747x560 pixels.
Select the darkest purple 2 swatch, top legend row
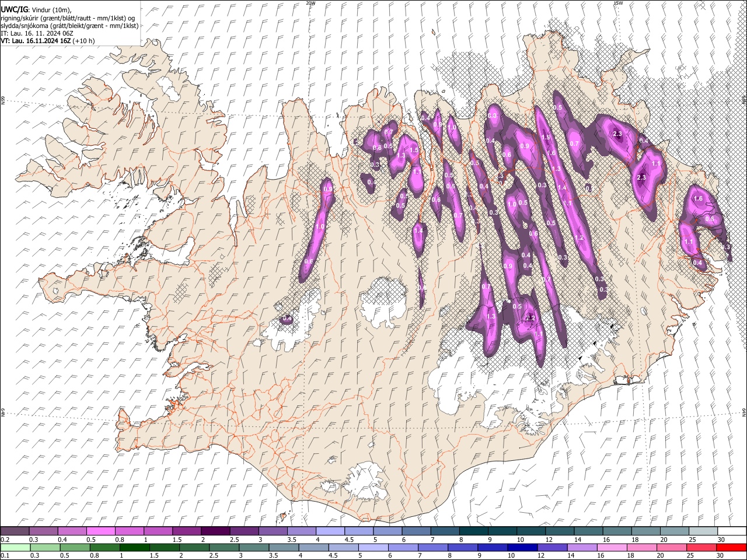(215, 531)
